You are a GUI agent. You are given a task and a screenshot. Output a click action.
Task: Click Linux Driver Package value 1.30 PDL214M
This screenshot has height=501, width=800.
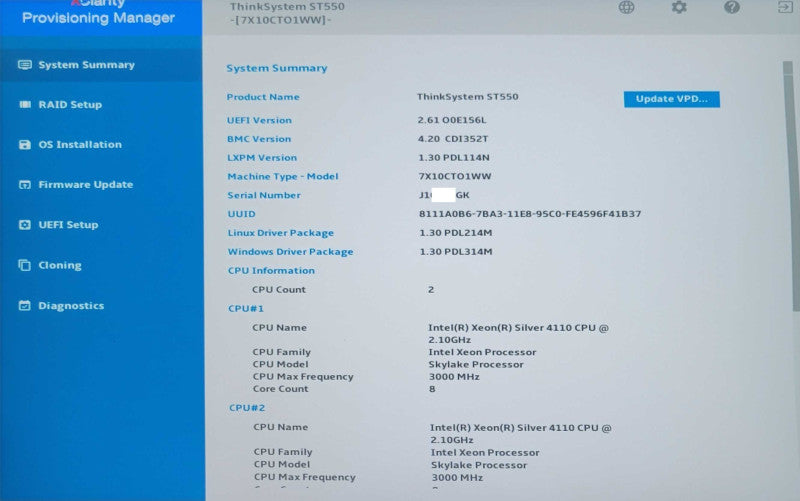click(456, 233)
